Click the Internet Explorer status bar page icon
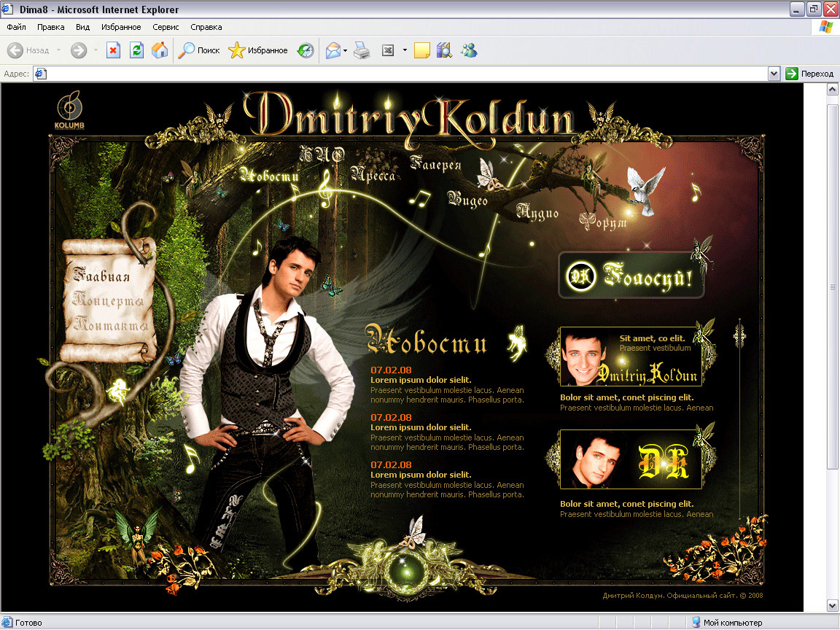Image resolution: width=840 pixels, height=630 pixels. (x=7, y=623)
